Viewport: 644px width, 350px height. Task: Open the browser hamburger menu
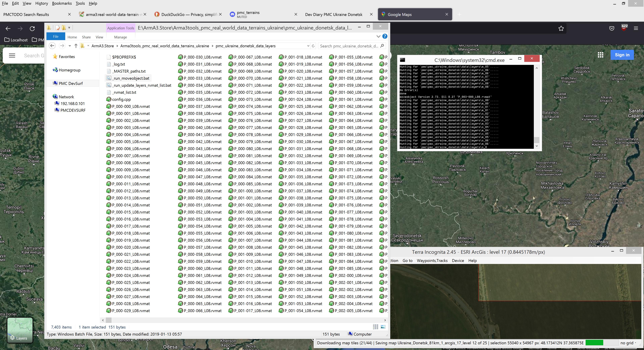point(636,29)
